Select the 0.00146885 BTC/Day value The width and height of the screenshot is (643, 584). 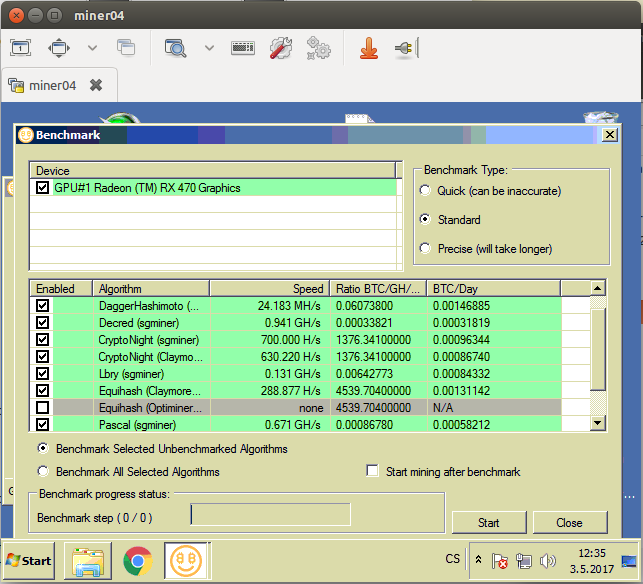(x=461, y=306)
